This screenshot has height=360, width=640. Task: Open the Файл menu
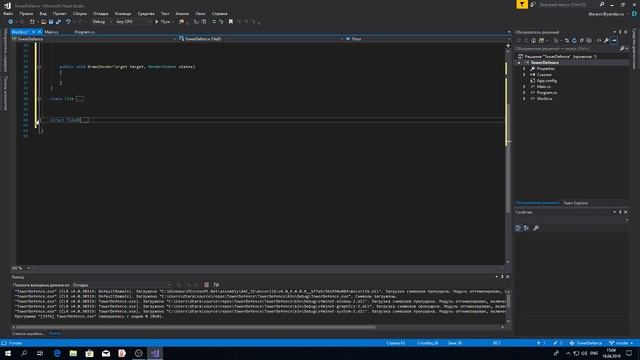point(8,13)
